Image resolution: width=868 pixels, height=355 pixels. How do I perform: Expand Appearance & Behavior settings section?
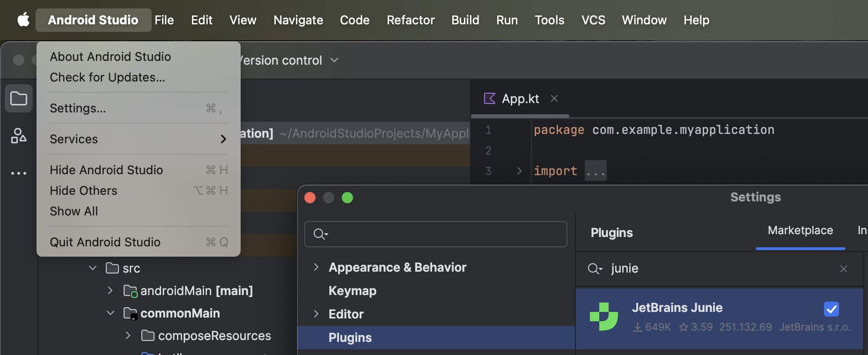pos(316,267)
